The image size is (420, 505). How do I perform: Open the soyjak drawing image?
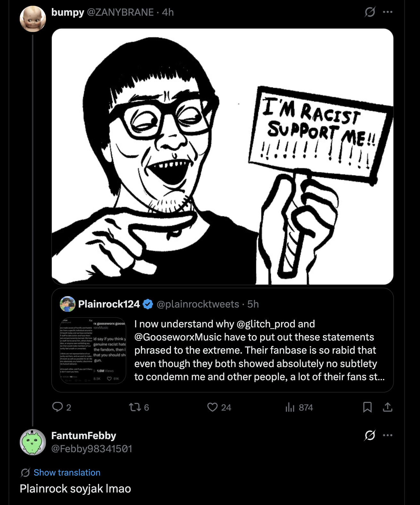click(x=222, y=156)
